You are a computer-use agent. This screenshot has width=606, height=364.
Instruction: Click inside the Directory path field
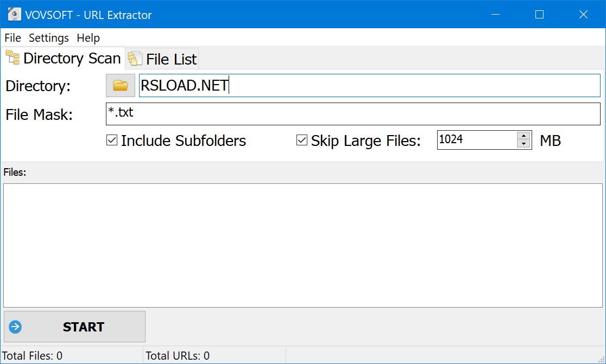pyautogui.click(x=326, y=85)
